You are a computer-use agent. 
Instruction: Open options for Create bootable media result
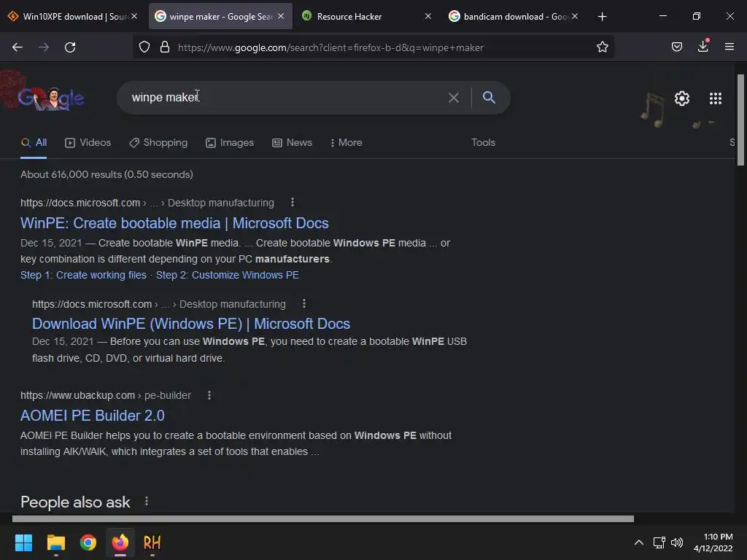[x=293, y=203]
